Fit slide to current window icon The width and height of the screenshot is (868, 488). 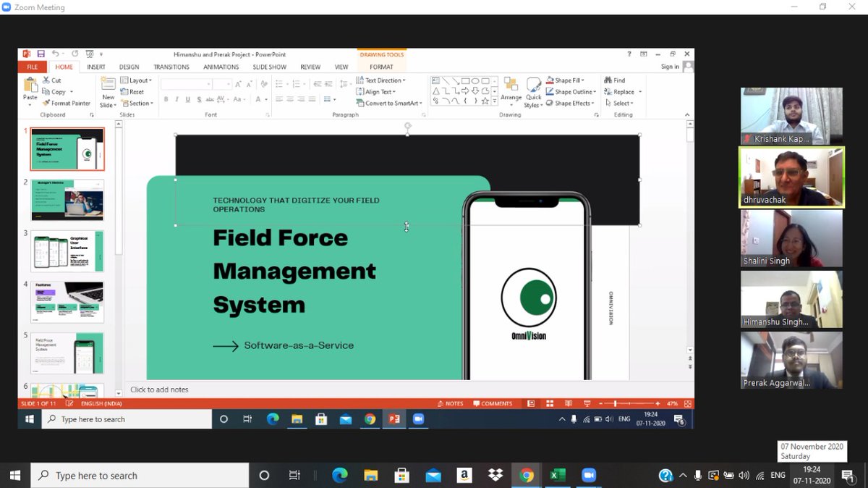tap(688, 403)
